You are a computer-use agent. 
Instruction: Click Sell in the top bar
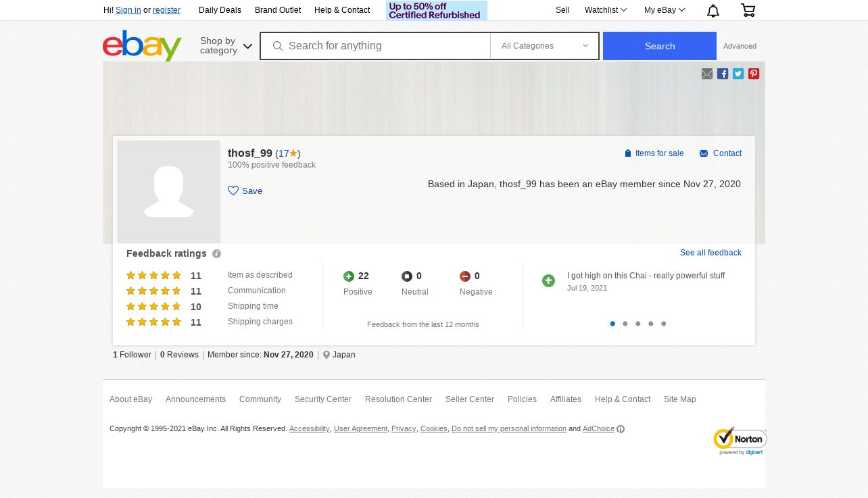[x=562, y=10]
